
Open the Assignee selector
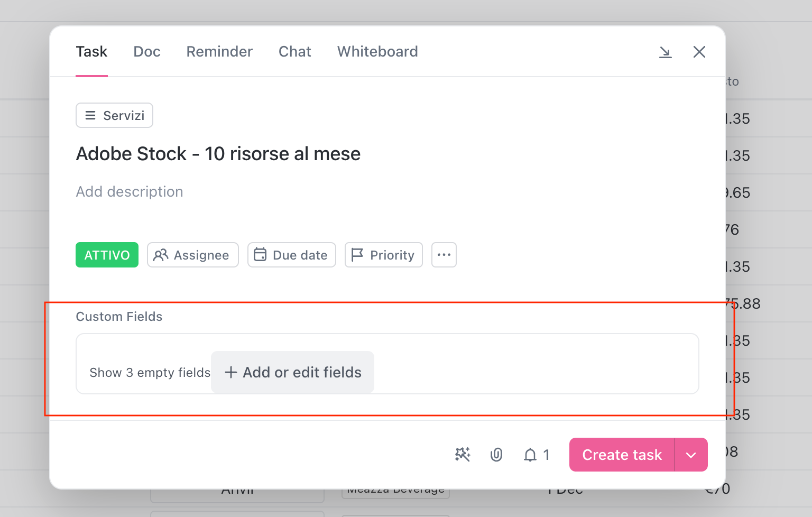tap(192, 255)
